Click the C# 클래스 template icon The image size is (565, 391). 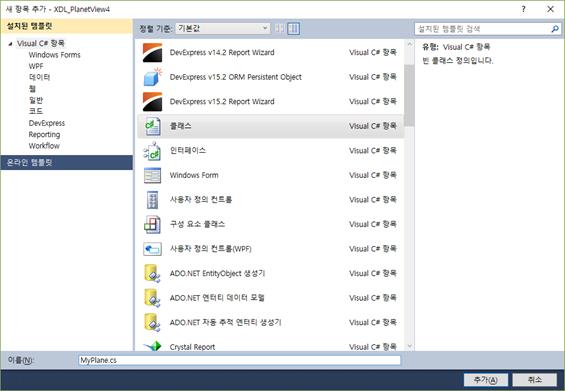pyautogui.click(x=152, y=126)
